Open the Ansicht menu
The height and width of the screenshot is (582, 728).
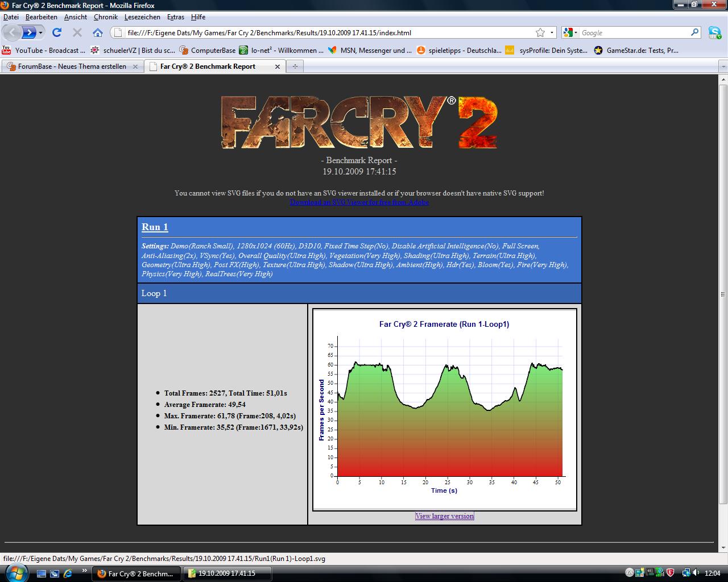(76, 17)
